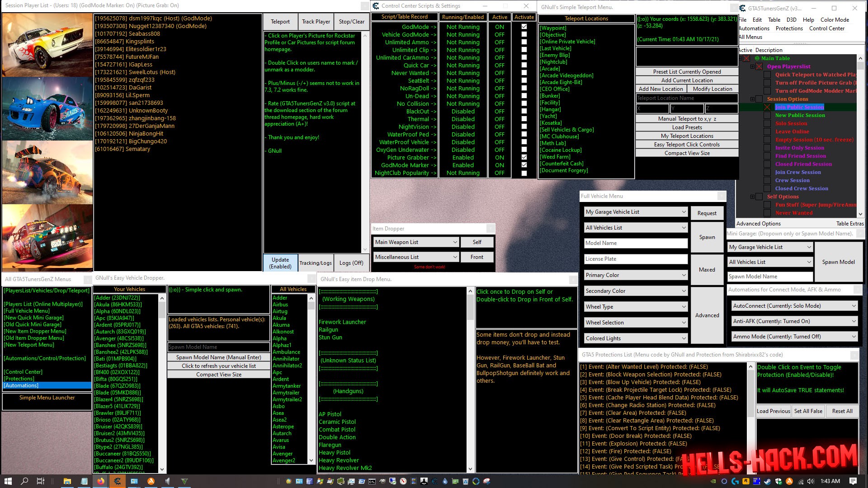
Task: Open taskbar Search
Action: click(x=24, y=481)
